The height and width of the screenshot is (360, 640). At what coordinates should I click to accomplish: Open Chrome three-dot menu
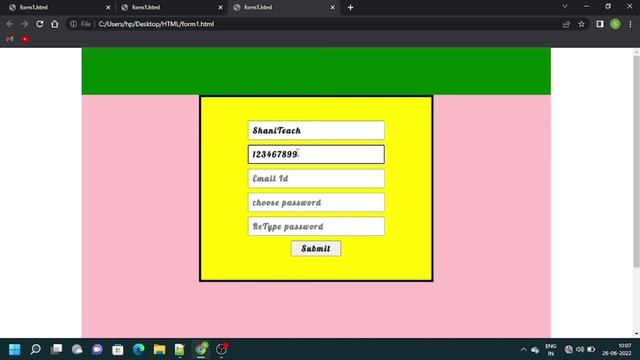pyautogui.click(x=630, y=24)
